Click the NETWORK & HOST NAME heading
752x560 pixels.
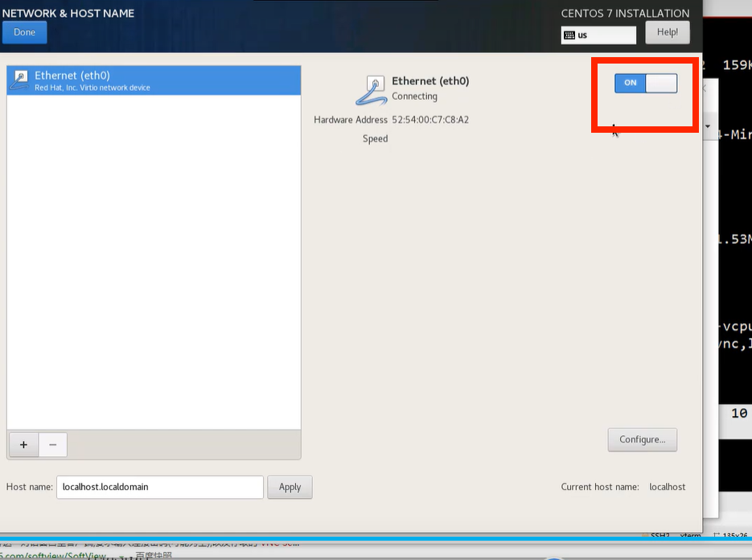(68, 14)
